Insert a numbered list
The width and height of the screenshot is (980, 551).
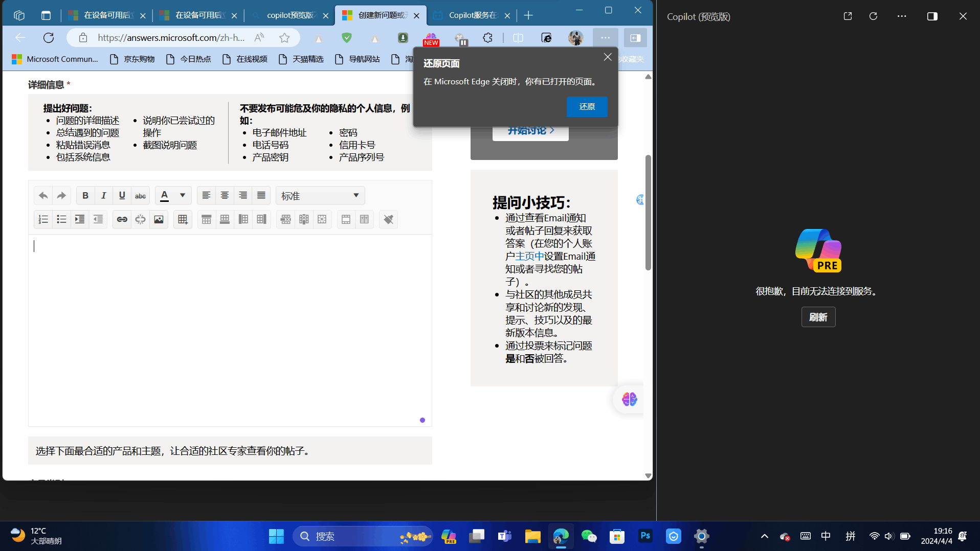[x=43, y=219]
